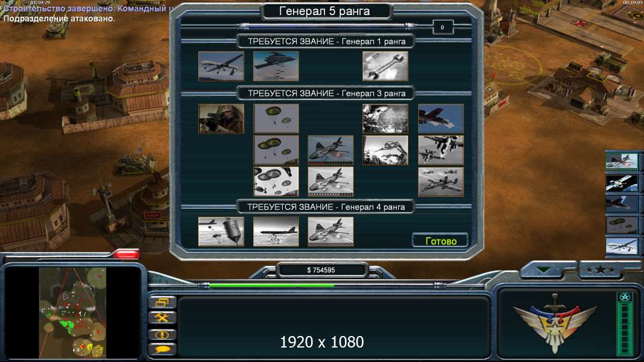Click the radar minimap
Viewport: 644px width, 362px height.
pos(72,313)
